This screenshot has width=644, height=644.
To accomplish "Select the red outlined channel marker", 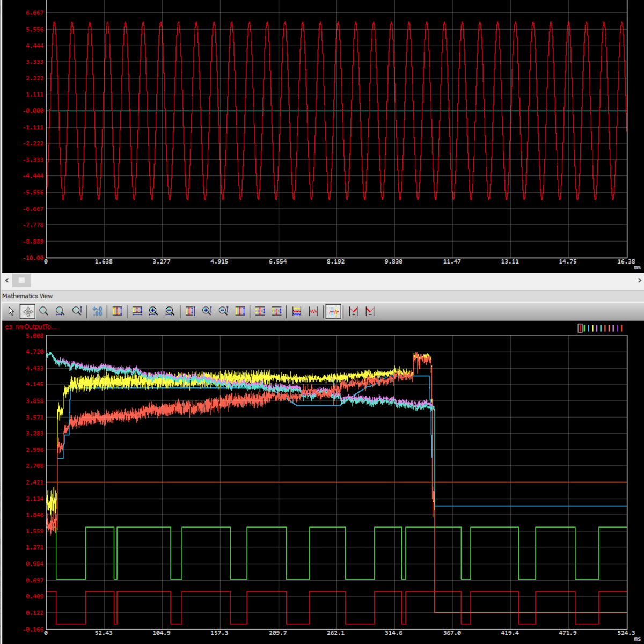I will coord(580,328).
